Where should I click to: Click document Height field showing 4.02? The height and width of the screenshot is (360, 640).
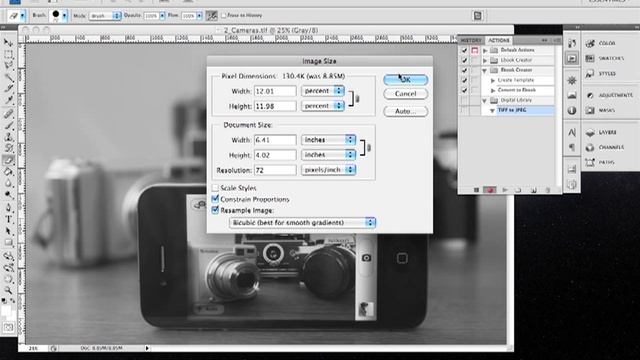pyautogui.click(x=276, y=155)
